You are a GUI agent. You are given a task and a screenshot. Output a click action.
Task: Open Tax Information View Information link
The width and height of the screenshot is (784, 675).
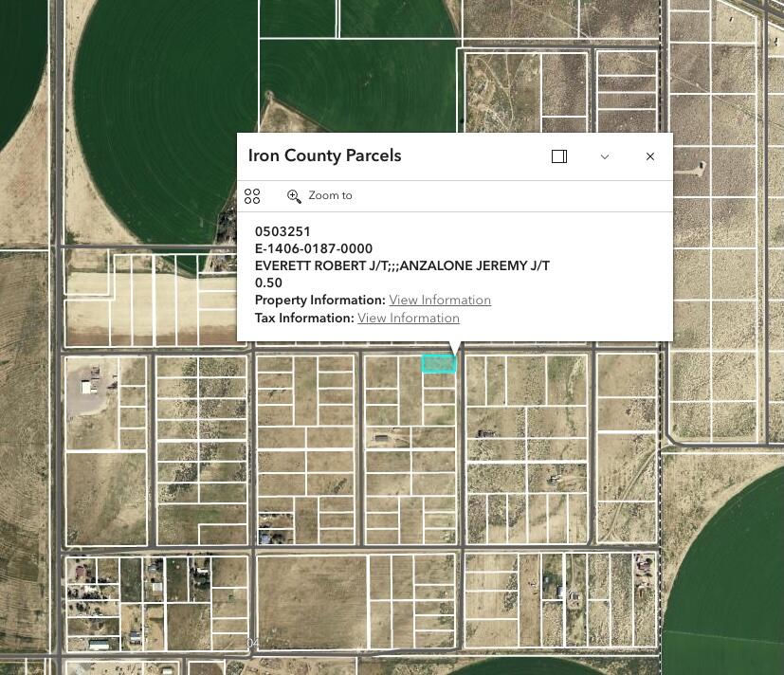(x=409, y=318)
